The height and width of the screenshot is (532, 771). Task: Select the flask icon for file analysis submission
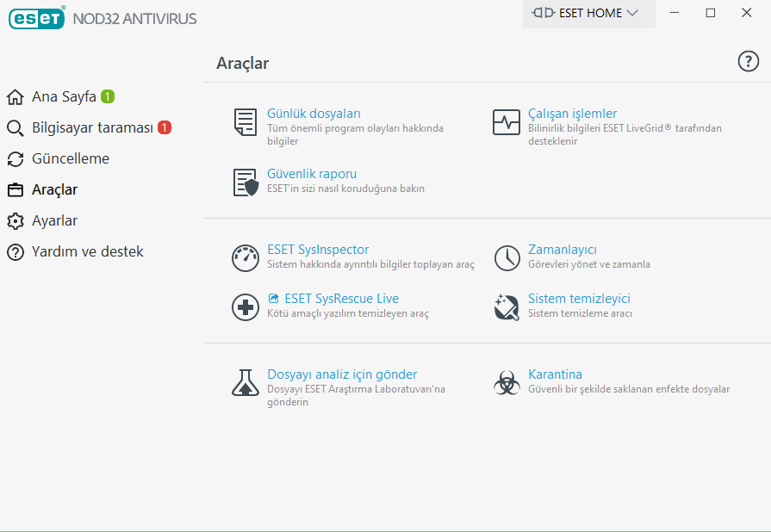[246, 381]
